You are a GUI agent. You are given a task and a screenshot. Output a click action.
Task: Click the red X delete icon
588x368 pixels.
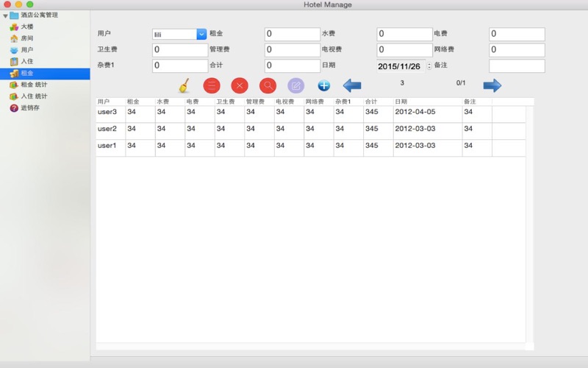click(x=240, y=85)
